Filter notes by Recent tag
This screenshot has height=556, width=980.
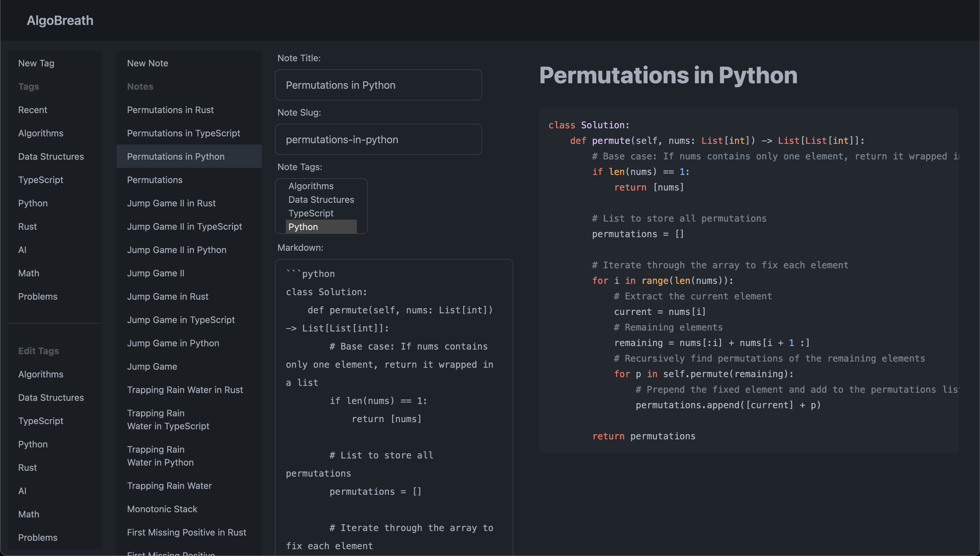(32, 110)
